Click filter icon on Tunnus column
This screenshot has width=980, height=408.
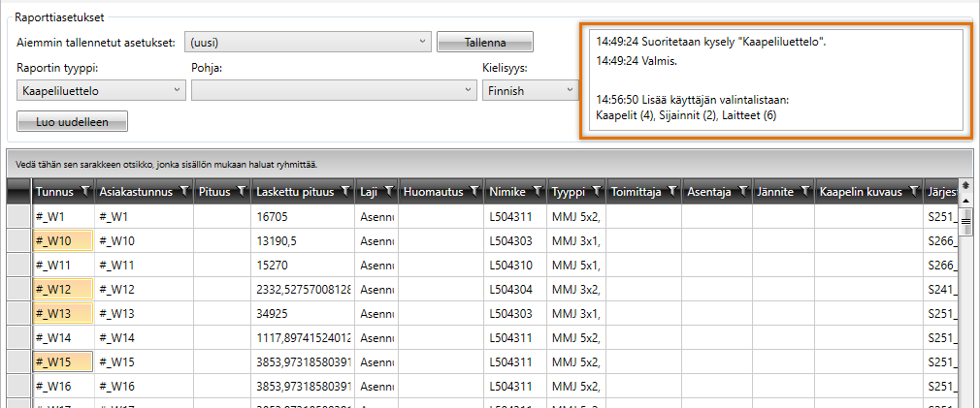(x=84, y=192)
